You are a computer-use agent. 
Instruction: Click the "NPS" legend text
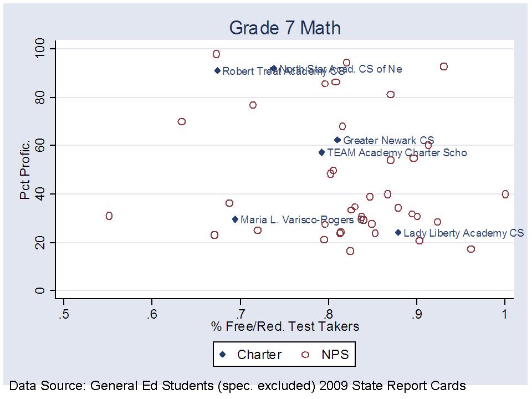(x=335, y=355)
